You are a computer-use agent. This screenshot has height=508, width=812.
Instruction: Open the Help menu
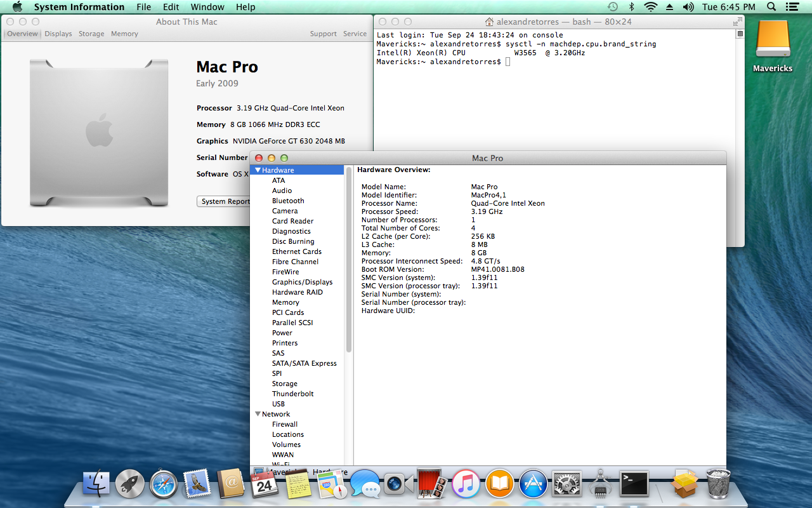click(246, 7)
